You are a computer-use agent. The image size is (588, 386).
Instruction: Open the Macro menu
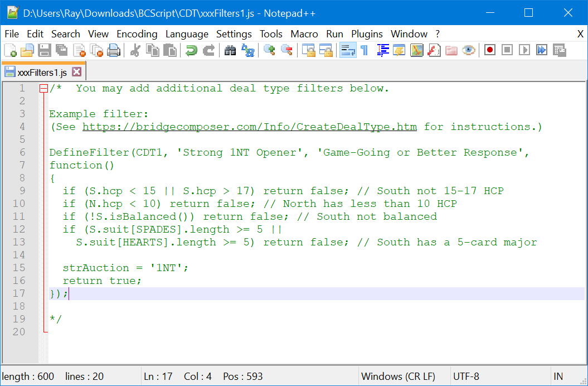304,34
